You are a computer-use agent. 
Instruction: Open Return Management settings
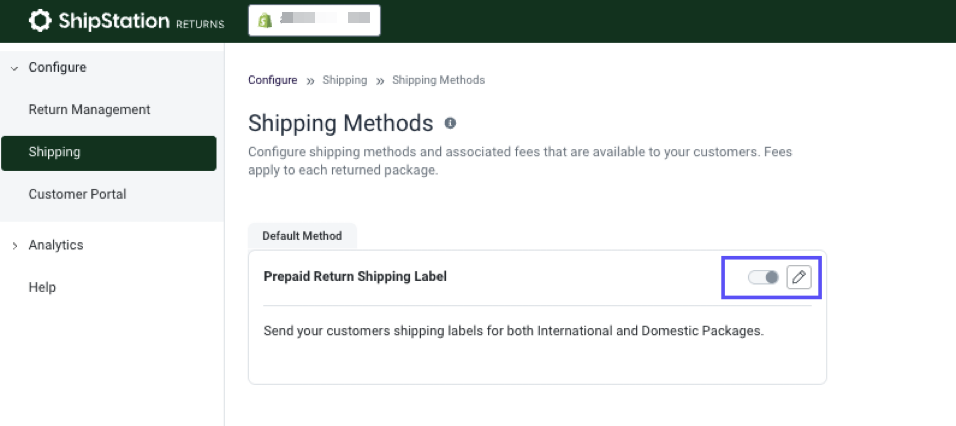(x=89, y=110)
